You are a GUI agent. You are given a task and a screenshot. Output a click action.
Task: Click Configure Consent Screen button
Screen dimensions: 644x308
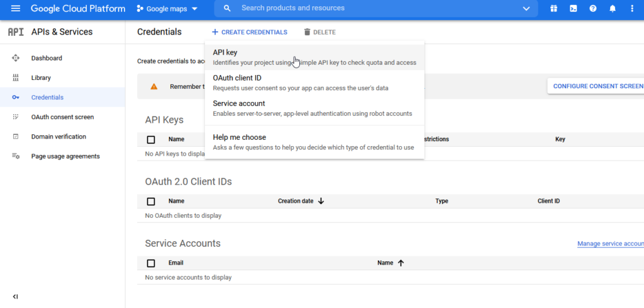tap(597, 86)
